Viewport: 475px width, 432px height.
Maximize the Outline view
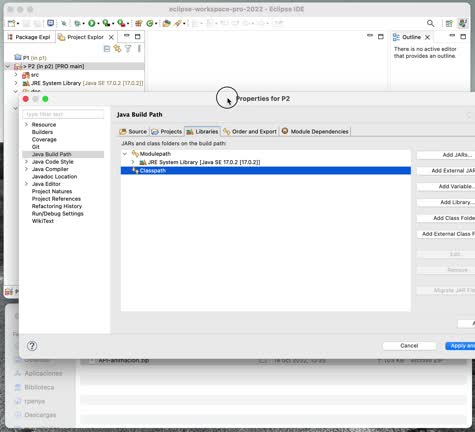click(x=463, y=37)
